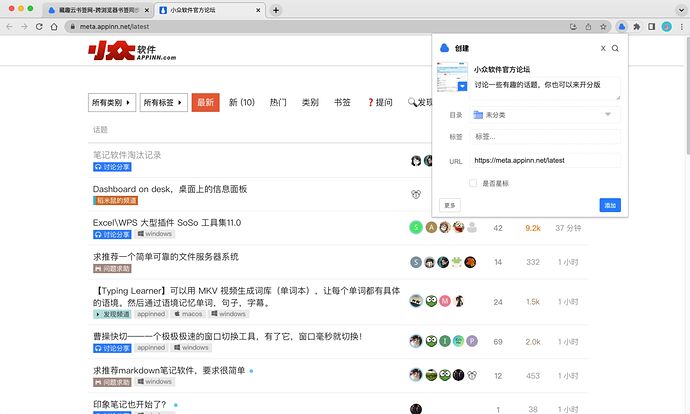This screenshot has width=690, height=414.
Task: Select the 热门 tab
Action: point(278,103)
